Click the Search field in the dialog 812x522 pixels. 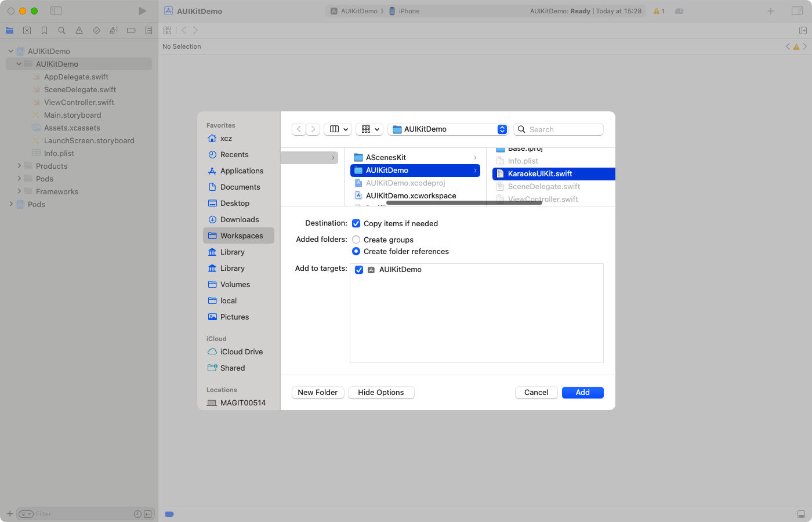(x=559, y=129)
